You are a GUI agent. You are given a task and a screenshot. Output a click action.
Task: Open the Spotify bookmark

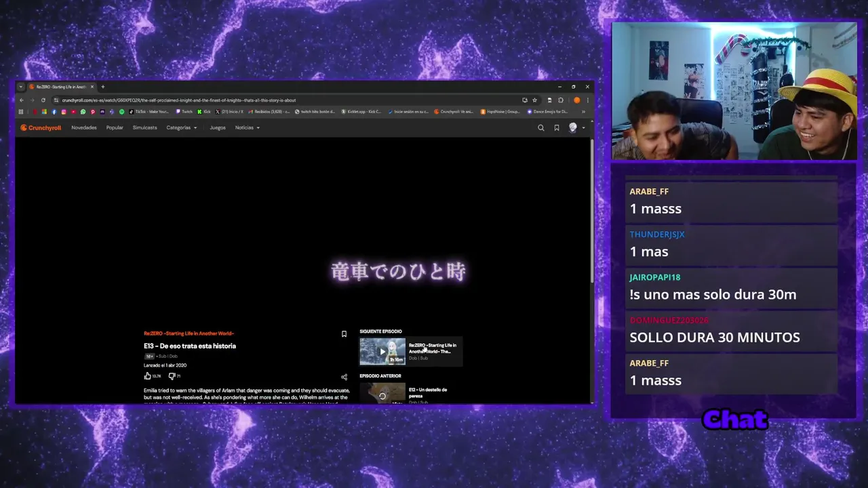(122, 112)
